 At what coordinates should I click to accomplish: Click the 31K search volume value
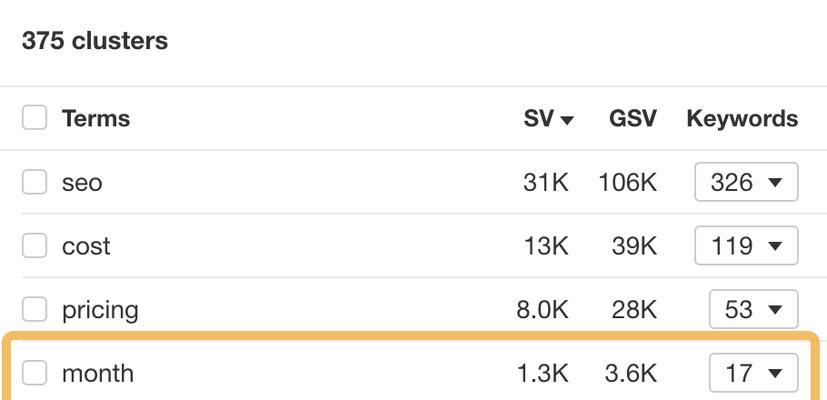click(x=546, y=183)
